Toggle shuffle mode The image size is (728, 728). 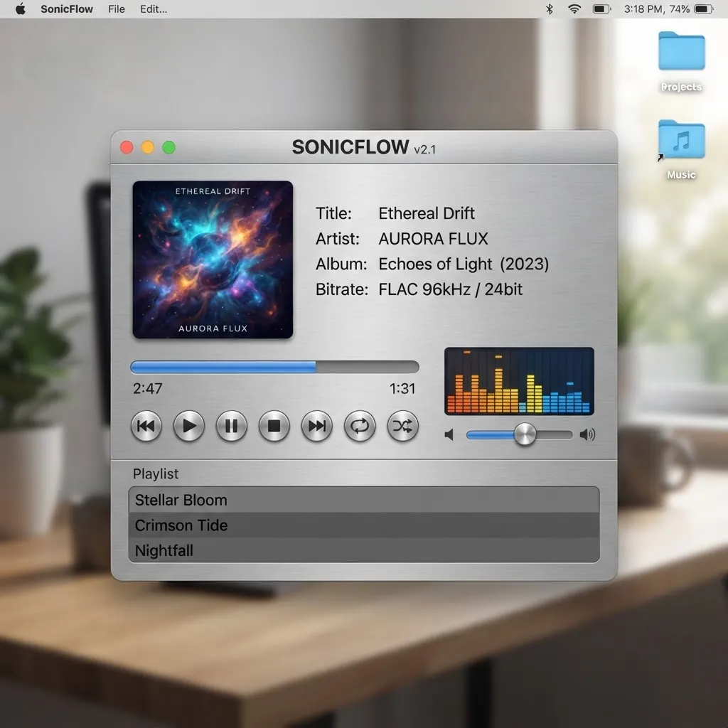click(402, 426)
